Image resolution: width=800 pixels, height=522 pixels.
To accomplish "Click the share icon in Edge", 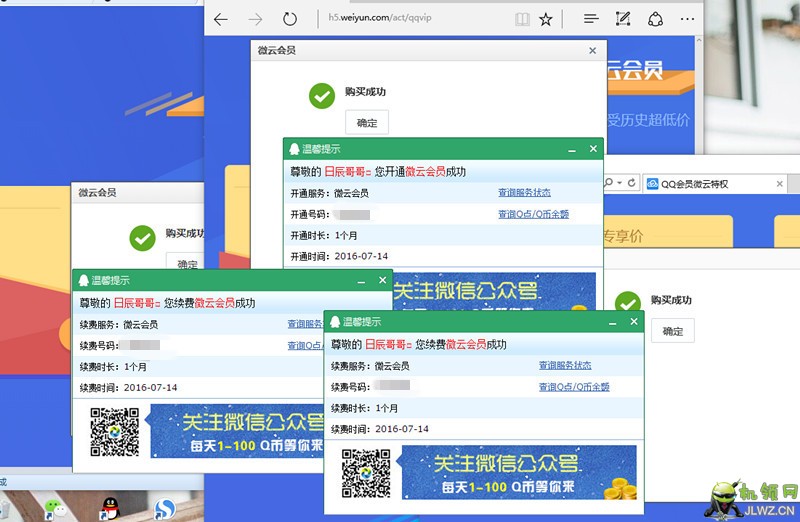I will tap(655, 19).
